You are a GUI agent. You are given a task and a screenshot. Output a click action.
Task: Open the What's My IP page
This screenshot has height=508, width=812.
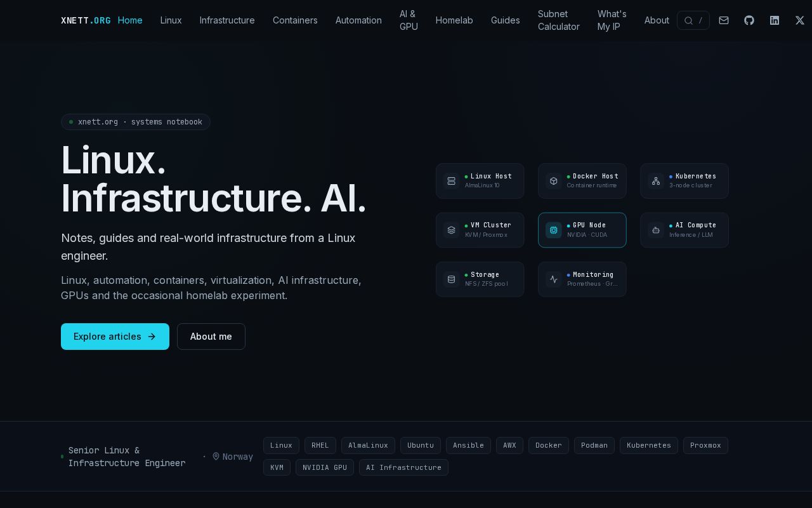pos(612,20)
